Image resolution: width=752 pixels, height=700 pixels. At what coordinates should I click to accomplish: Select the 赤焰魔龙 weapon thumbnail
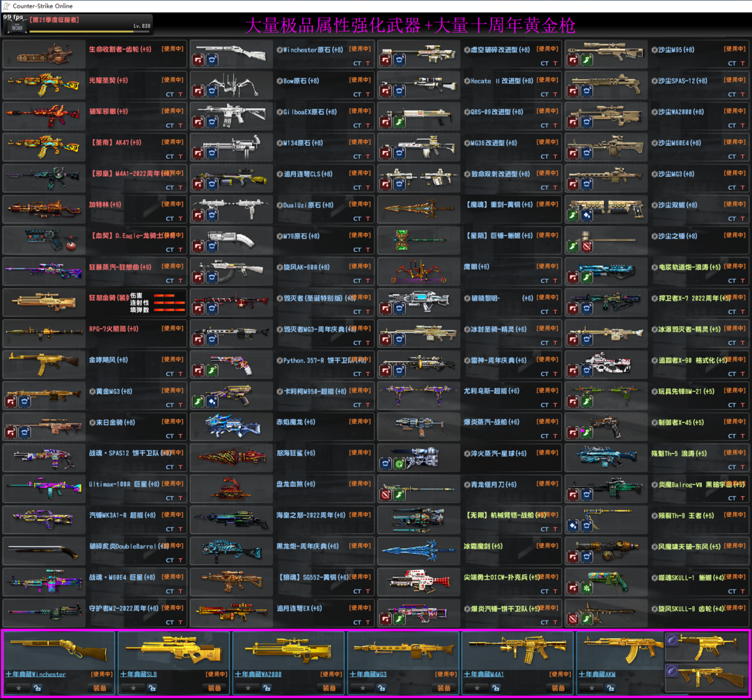[x=232, y=427]
